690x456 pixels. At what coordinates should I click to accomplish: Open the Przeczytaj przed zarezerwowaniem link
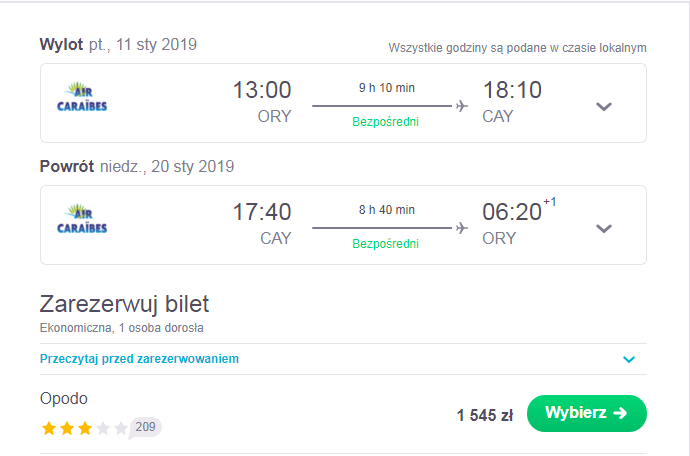(x=139, y=359)
